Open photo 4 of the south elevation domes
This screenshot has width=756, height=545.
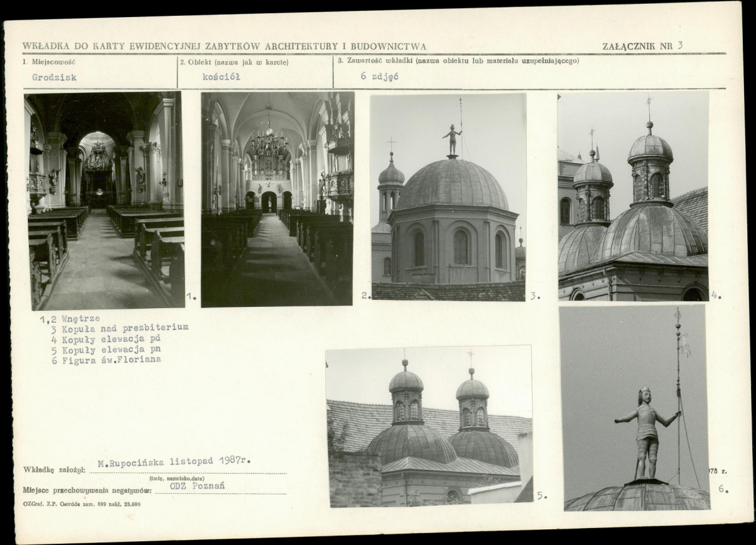click(x=632, y=196)
